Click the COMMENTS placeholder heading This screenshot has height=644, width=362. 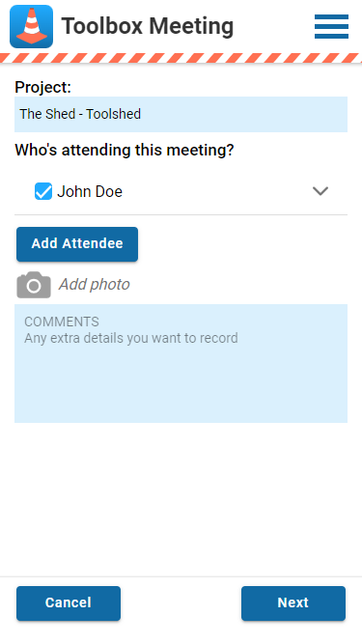pos(62,322)
